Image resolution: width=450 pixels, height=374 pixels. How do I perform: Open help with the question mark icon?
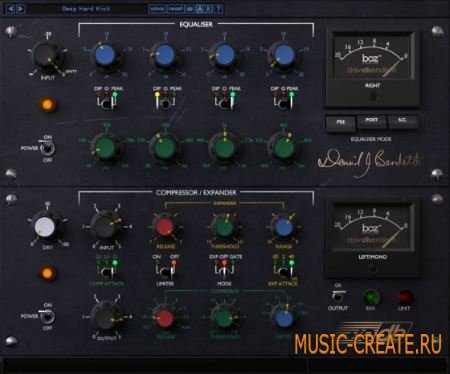tap(218, 9)
